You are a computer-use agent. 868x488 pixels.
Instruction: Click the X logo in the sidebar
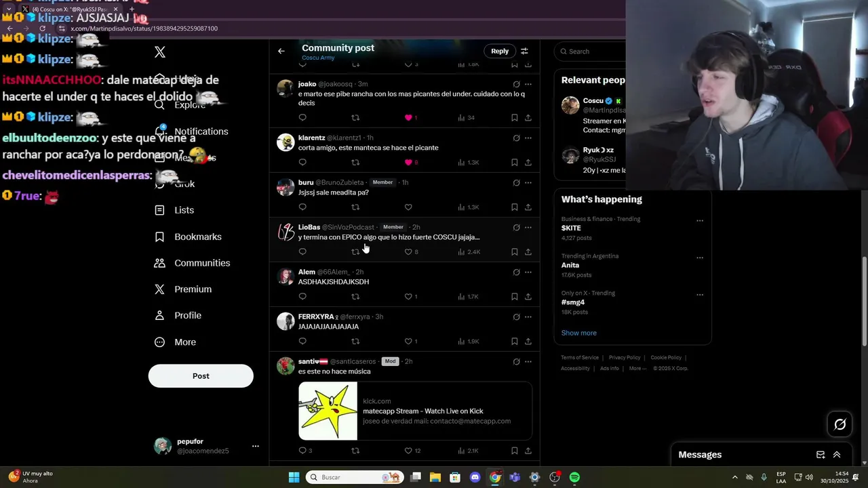160,52
